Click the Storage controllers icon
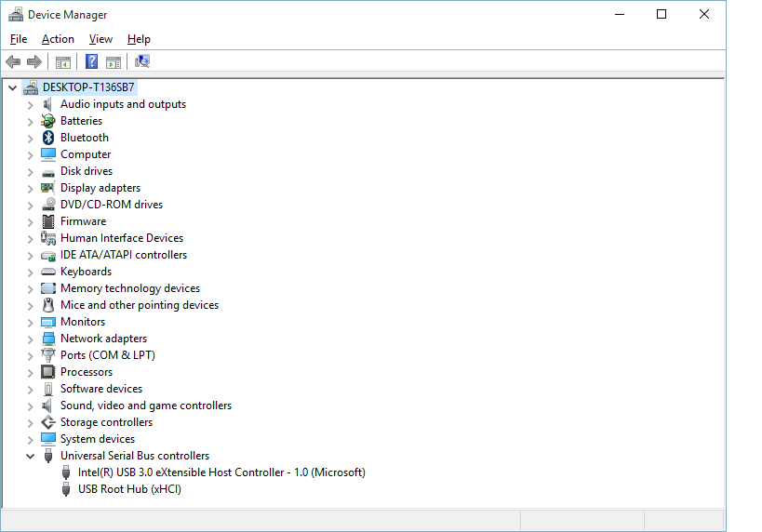 pyautogui.click(x=48, y=422)
